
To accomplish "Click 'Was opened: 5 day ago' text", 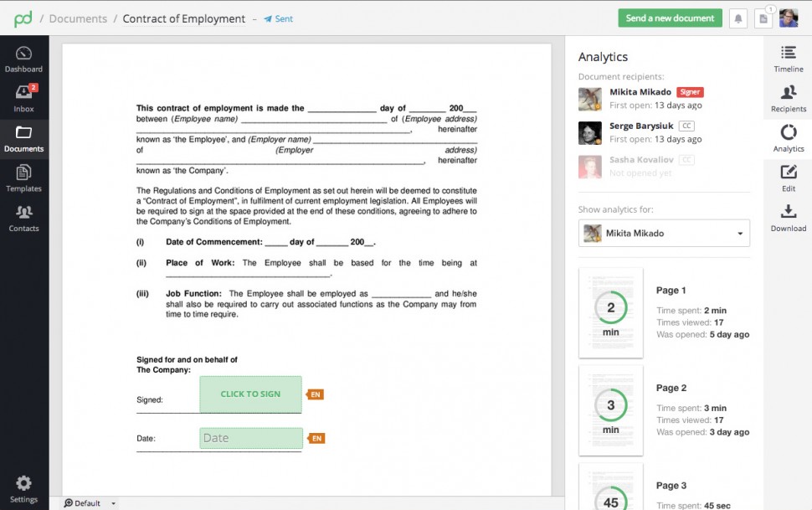I will (x=702, y=334).
